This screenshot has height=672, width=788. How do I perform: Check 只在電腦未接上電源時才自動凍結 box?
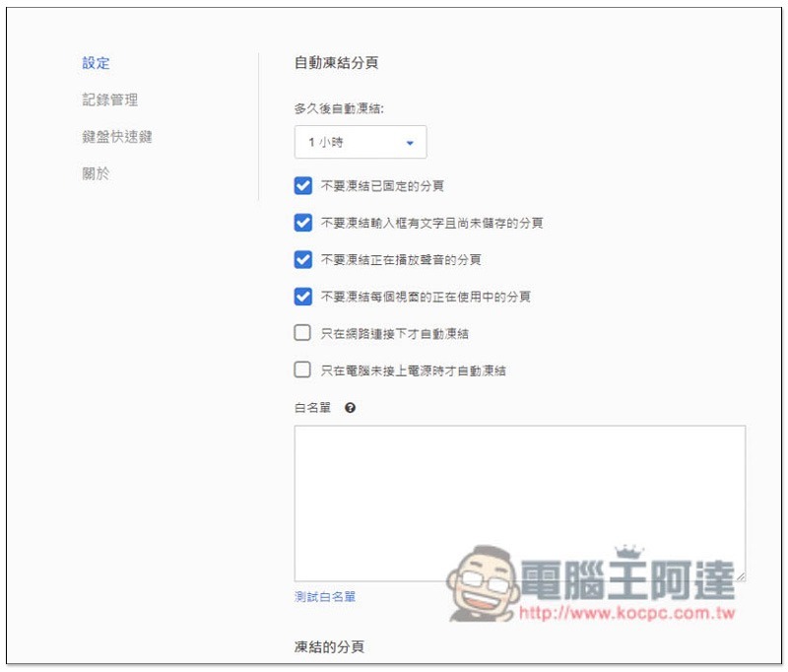(303, 370)
